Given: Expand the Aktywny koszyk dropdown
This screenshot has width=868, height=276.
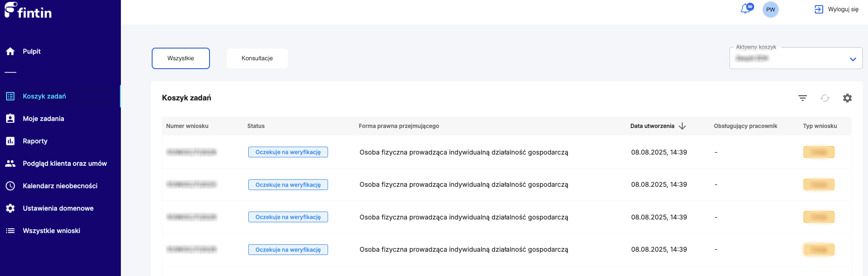Looking at the screenshot, I should (x=853, y=59).
